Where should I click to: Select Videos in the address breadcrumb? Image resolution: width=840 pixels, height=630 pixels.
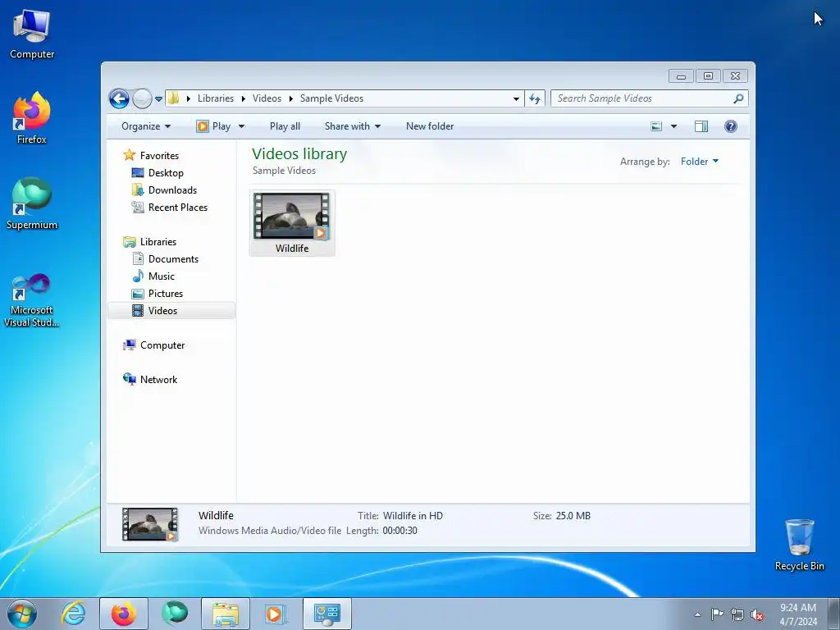click(267, 98)
